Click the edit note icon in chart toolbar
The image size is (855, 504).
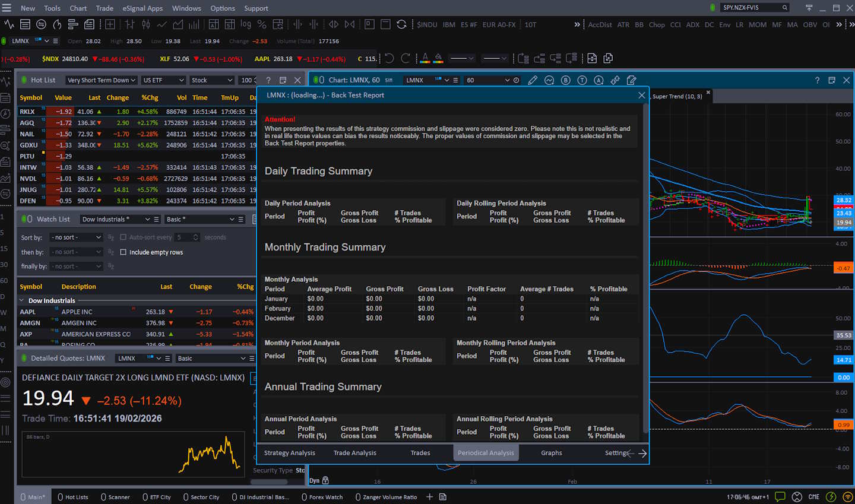click(631, 80)
